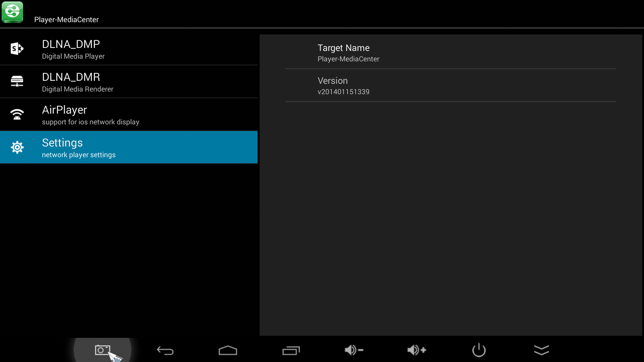Press the back navigation button
Image resolution: width=644 pixels, height=362 pixels.
(x=165, y=350)
